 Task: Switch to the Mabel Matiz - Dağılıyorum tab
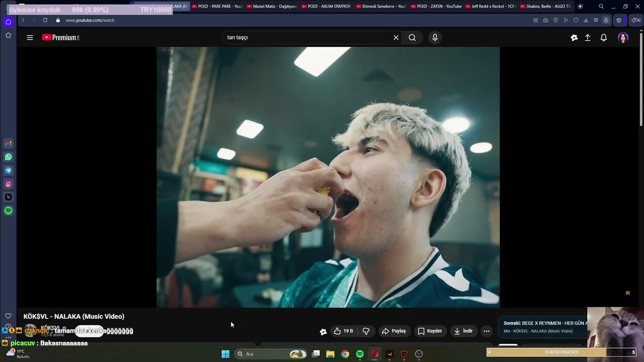[x=272, y=6]
